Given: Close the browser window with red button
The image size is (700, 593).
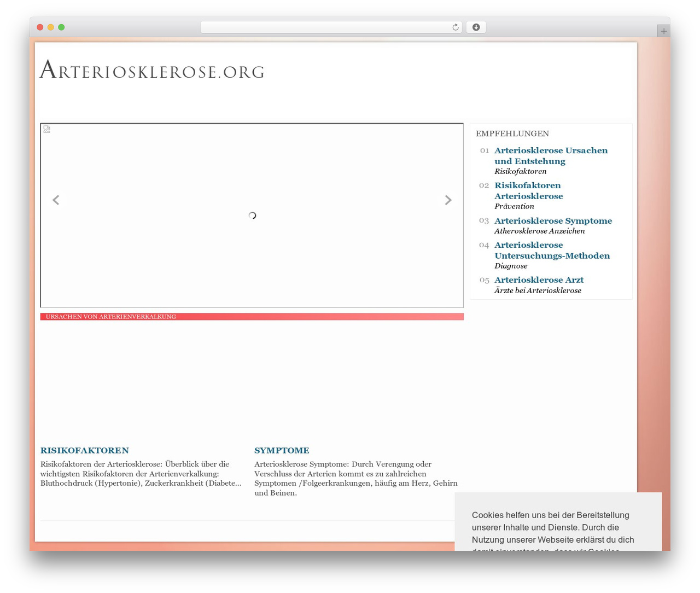Looking at the screenshot, I should [40, 27].
